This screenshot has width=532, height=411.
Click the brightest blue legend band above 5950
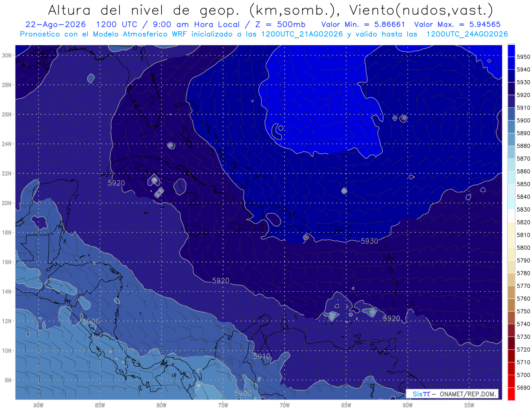click(511, 50)
